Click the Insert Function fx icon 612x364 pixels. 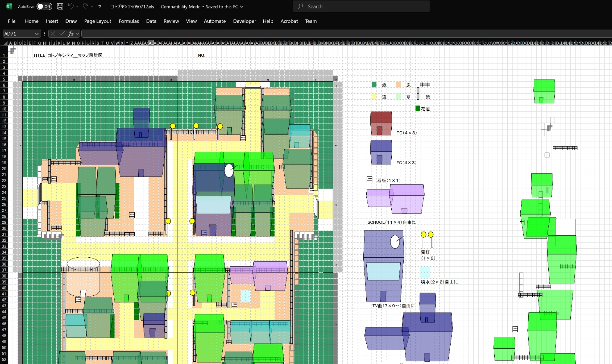coord(71,34)
